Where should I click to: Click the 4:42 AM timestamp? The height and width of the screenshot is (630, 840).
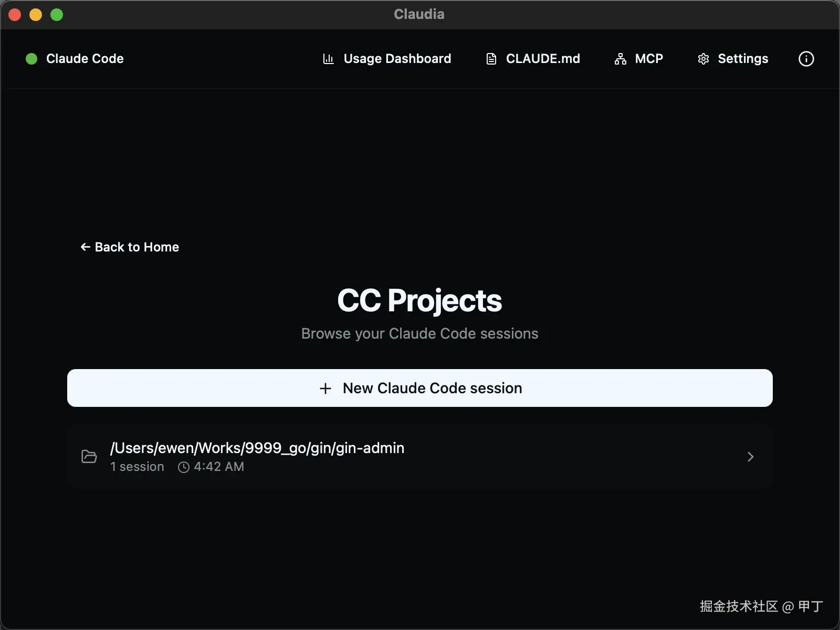coord(219,467)
